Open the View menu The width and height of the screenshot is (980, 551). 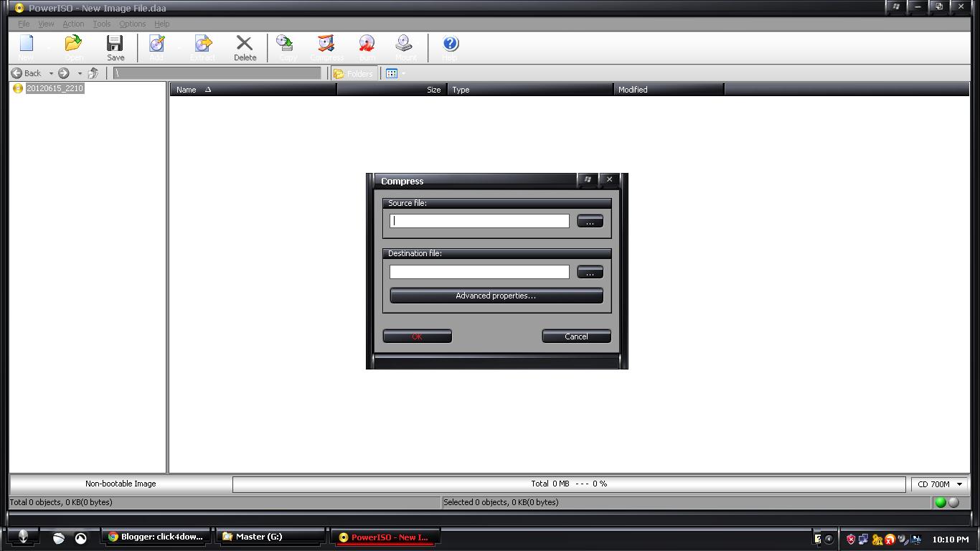coord(46,24)
